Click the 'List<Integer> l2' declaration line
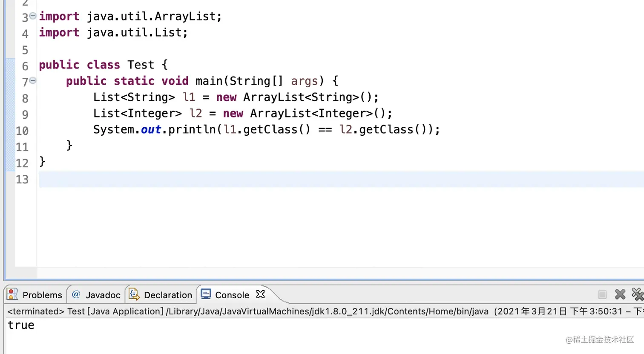This screenshot has width=644, height=354. pos(243,113)
